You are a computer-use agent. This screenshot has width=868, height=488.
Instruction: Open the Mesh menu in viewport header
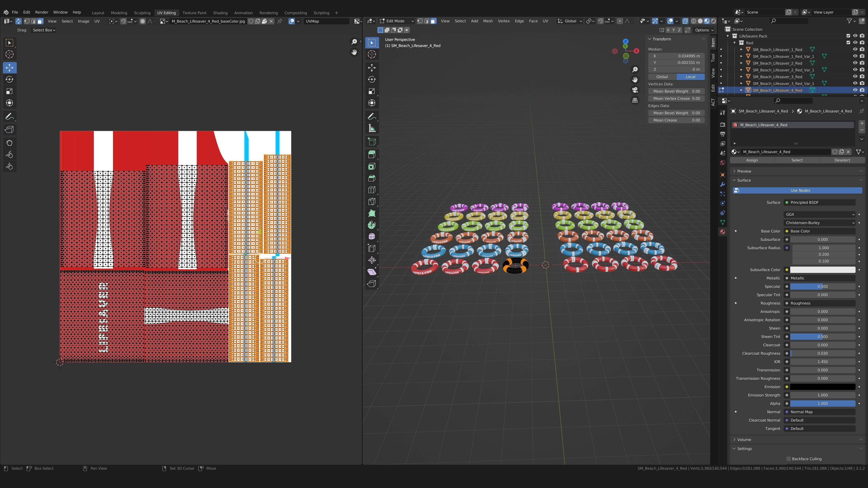click(x=488, y=21)
